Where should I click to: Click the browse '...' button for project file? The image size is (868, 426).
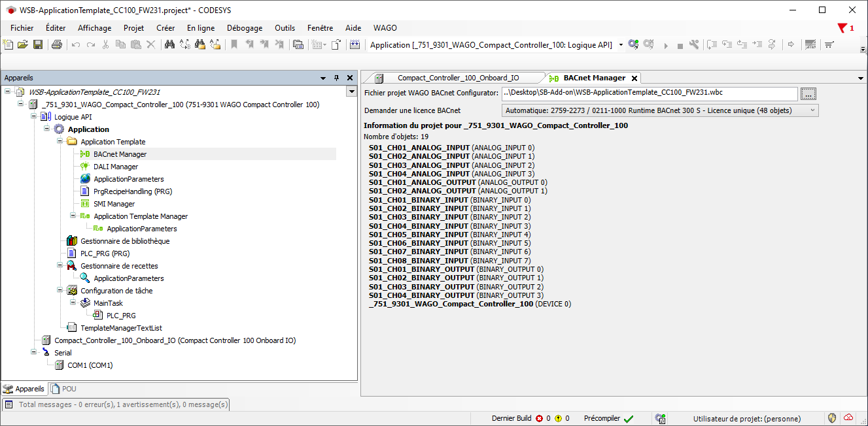coord(809,93)
